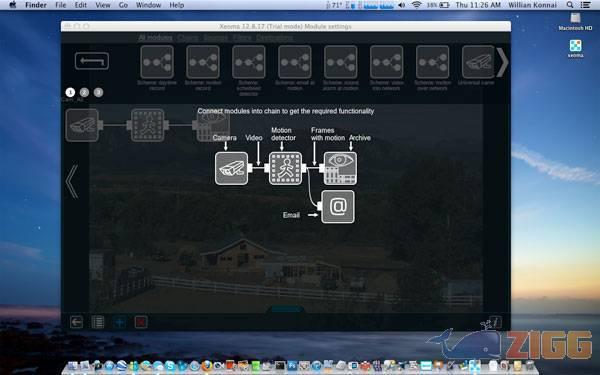Add the Scheme: email at motion module
The image size is (600, 375).
[295, 62]
